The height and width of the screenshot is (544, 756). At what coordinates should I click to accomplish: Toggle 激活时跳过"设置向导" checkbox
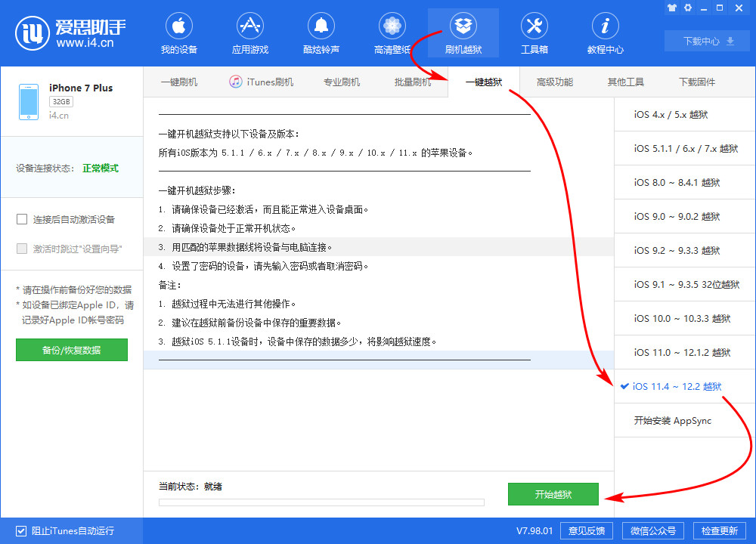(x=22, y=249)
